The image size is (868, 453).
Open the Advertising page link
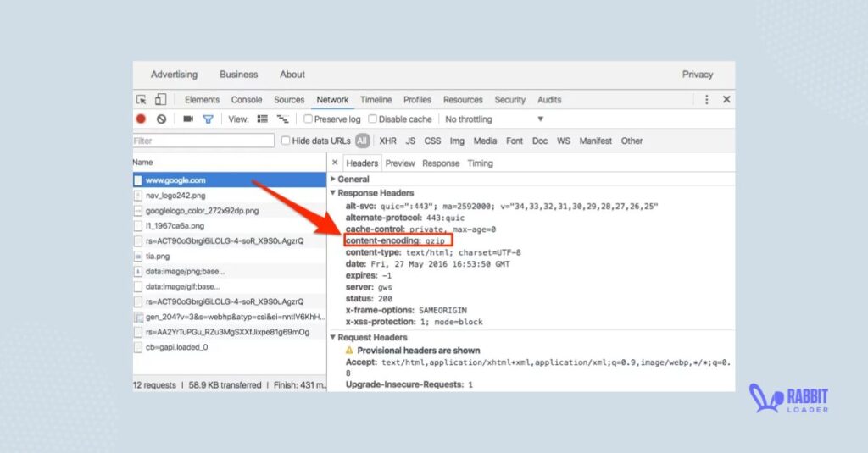click(x=174, y=75)
